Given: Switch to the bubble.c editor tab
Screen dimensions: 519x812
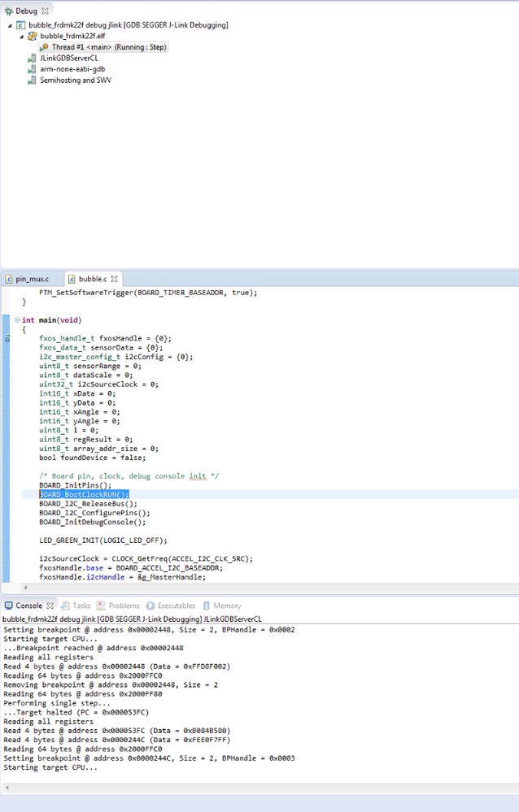Looking at the screenshot, I should pyautogui.click(x=93, y=279).
